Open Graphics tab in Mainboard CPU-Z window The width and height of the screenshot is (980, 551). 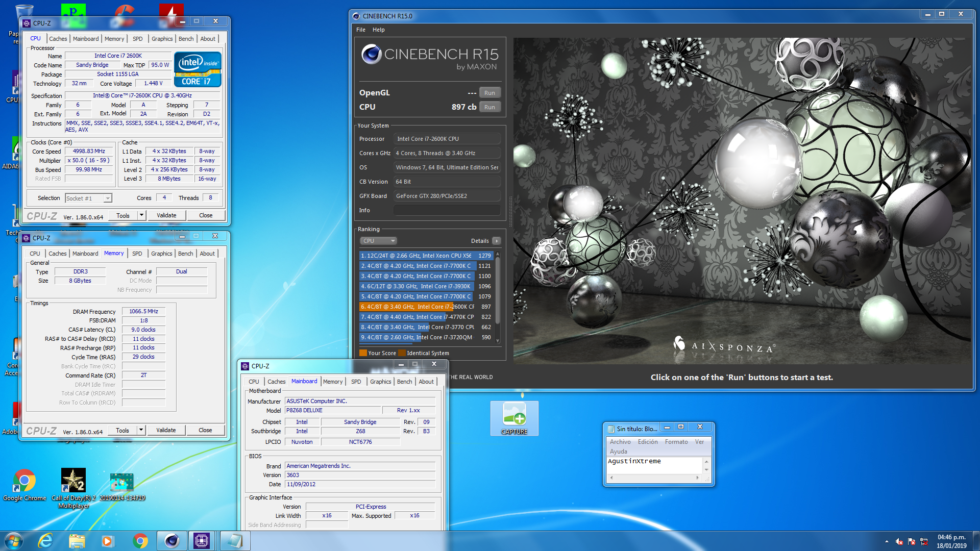380,382
